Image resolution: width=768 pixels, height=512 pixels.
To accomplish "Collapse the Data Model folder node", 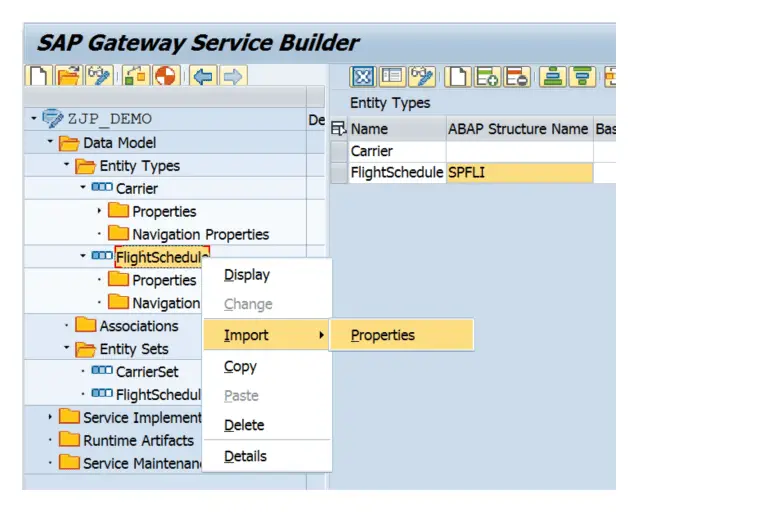I will point(50,143).
